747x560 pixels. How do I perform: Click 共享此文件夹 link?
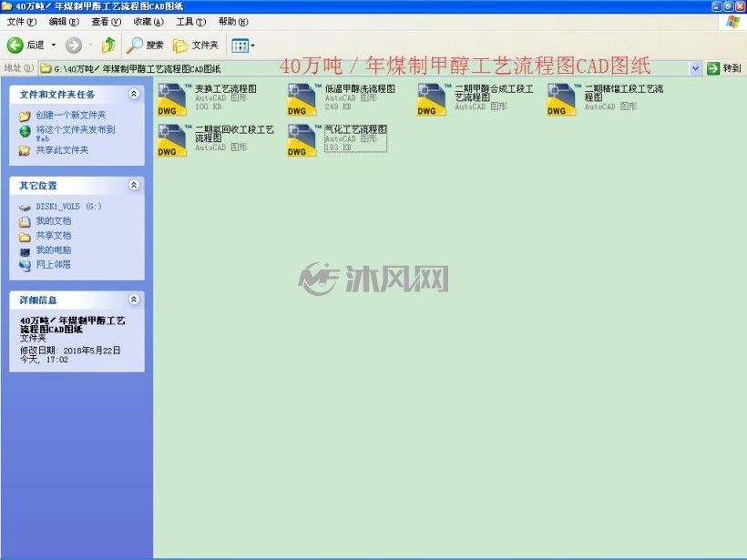(x=63, y=150)
